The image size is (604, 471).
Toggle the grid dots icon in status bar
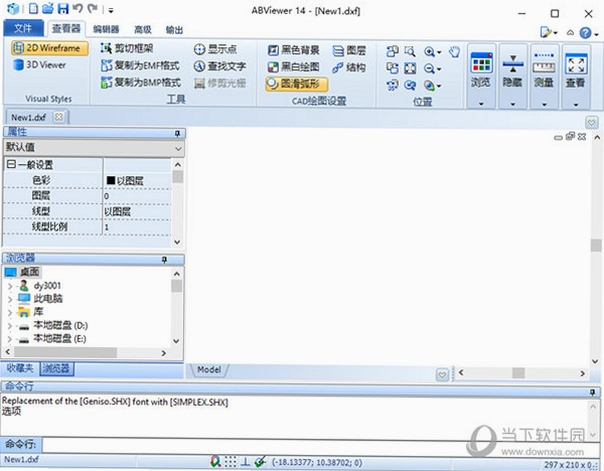click(x=230, y=462)
